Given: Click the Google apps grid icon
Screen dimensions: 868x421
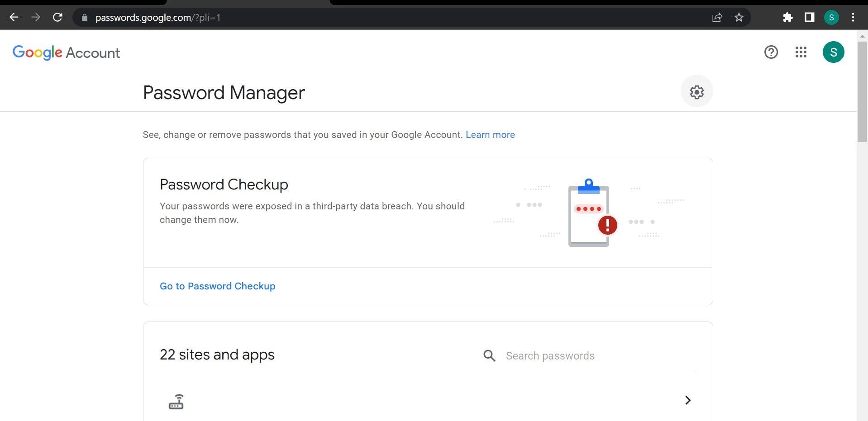Looking at the screenshot, I should [801, 52].
